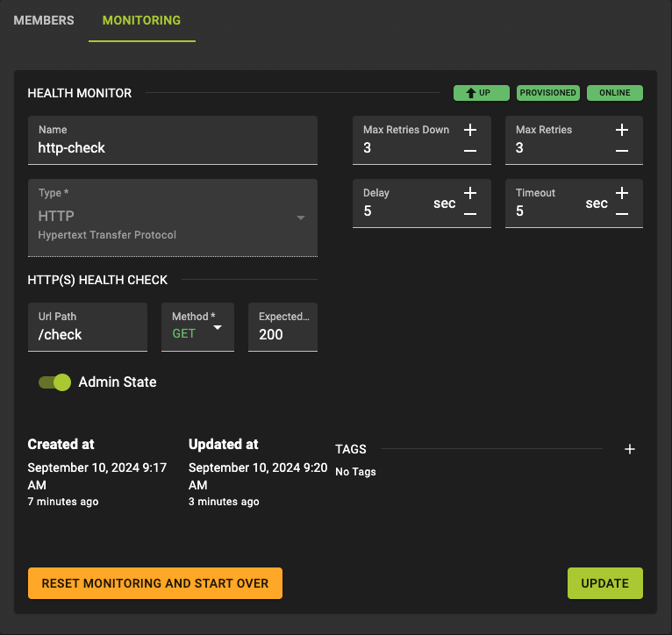Screen dimensions: 672x635
Task: Click the HTTP(S) HEALTH CHECK heading
Action: click(x=97, y=280)
